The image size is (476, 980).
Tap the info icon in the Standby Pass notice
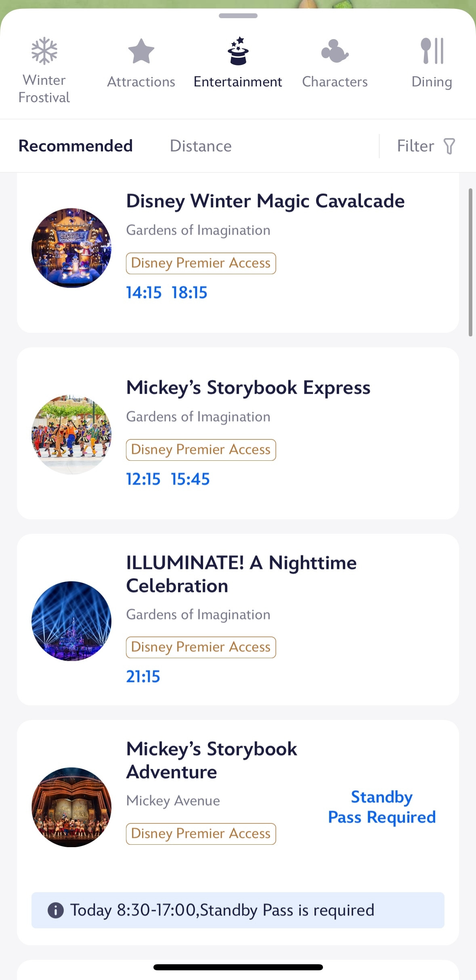[x=56, y=911]
